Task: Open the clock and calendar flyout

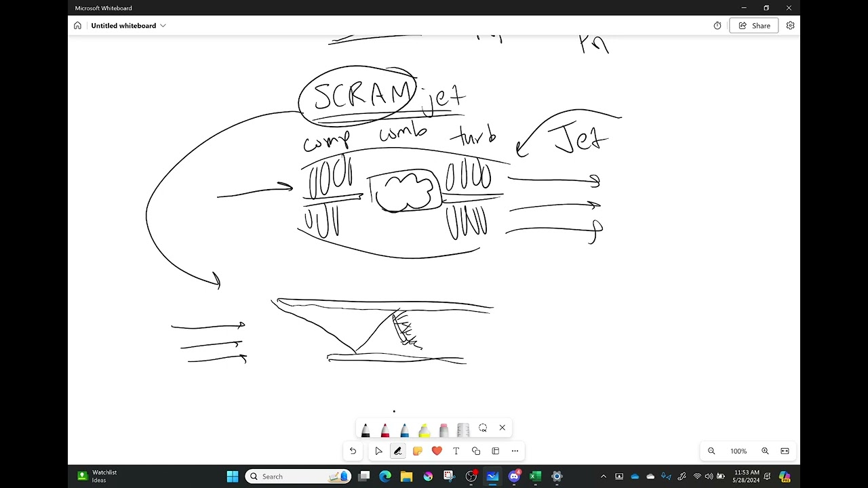Action: pos(746,476)
